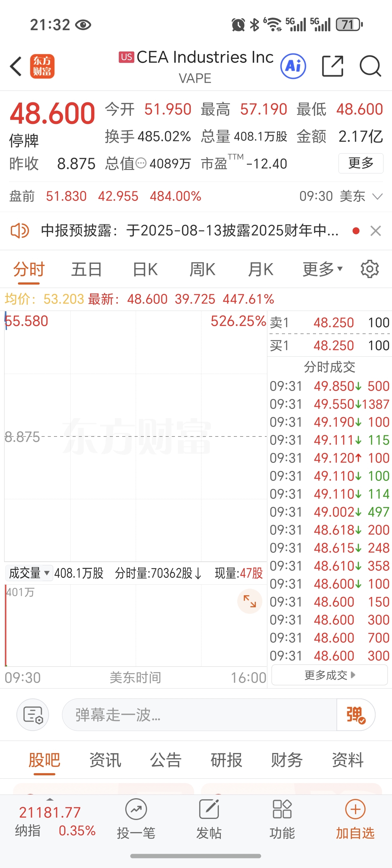392x868 pixels.
Task: Tap trade row 48.618 200
Action: [330, 530]
